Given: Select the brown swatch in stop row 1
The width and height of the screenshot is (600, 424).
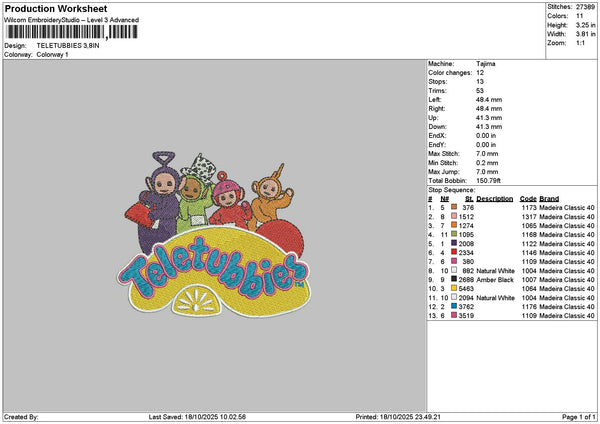Looking at the screenshot, I should coord(454,207).
